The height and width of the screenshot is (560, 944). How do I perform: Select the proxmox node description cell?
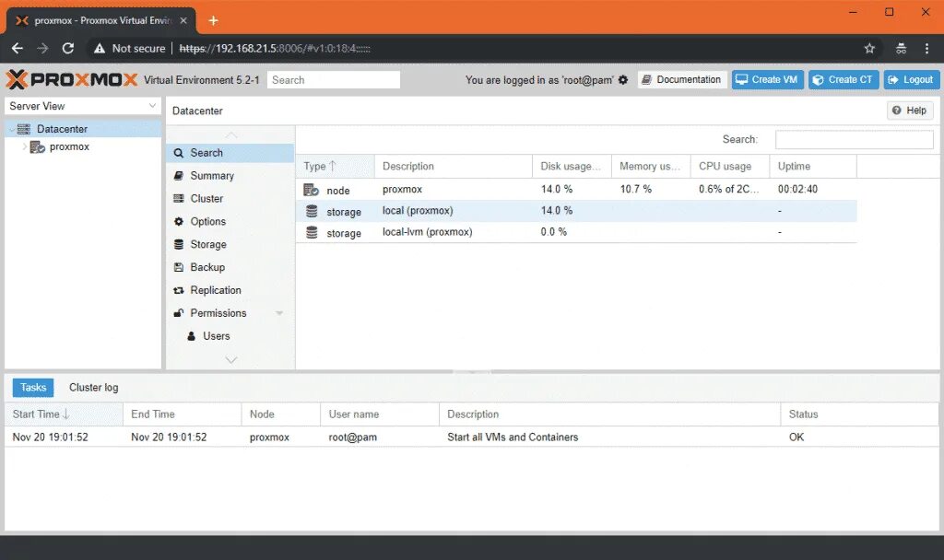tap(453, 189)
